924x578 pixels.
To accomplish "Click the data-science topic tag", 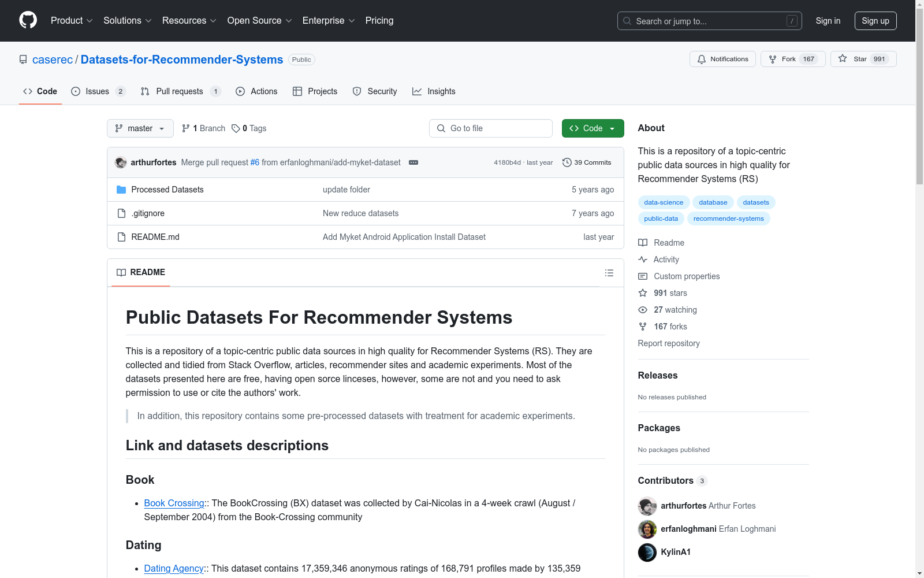I will coord(664,202).
